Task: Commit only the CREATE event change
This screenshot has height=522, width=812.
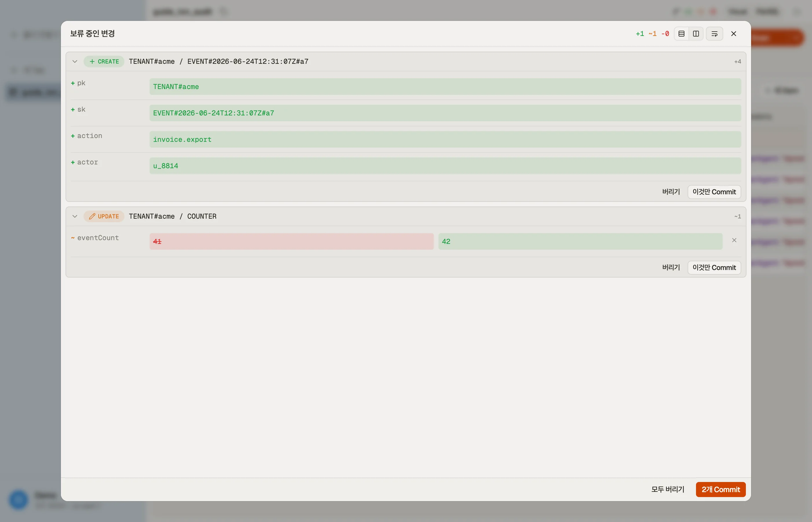Action: coord(714,192)
